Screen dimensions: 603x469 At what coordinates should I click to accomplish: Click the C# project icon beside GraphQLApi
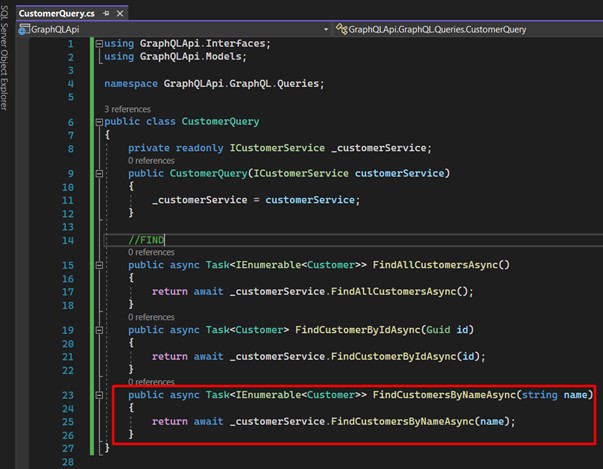point(24,29)
